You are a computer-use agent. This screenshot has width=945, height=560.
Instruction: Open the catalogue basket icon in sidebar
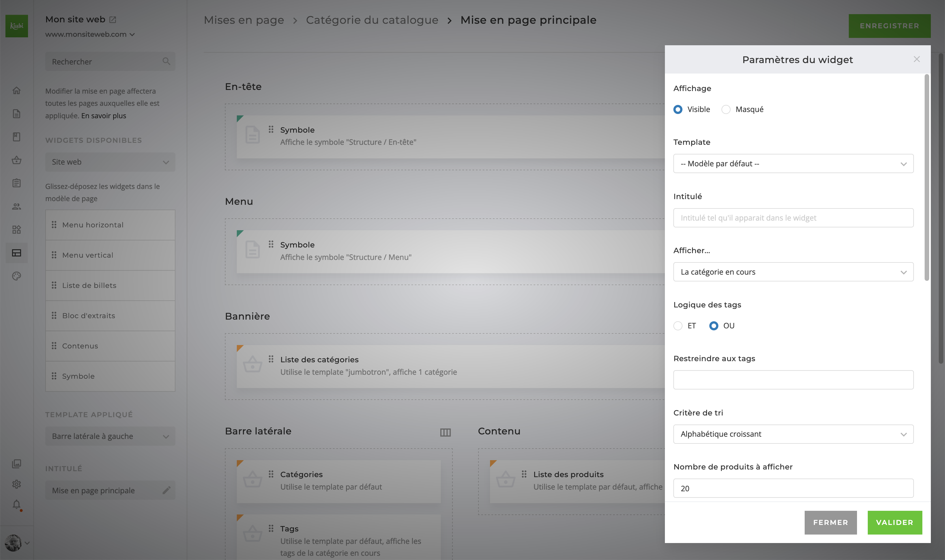coord(17,160)
